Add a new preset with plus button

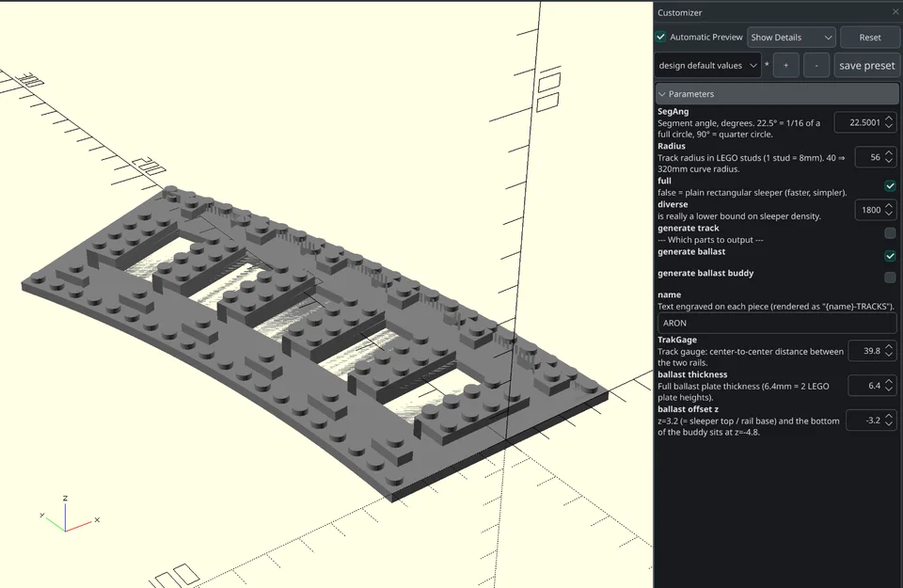785,66
